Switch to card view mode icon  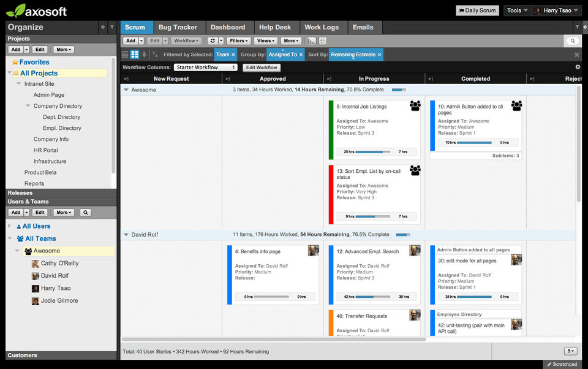coord(135,55)
